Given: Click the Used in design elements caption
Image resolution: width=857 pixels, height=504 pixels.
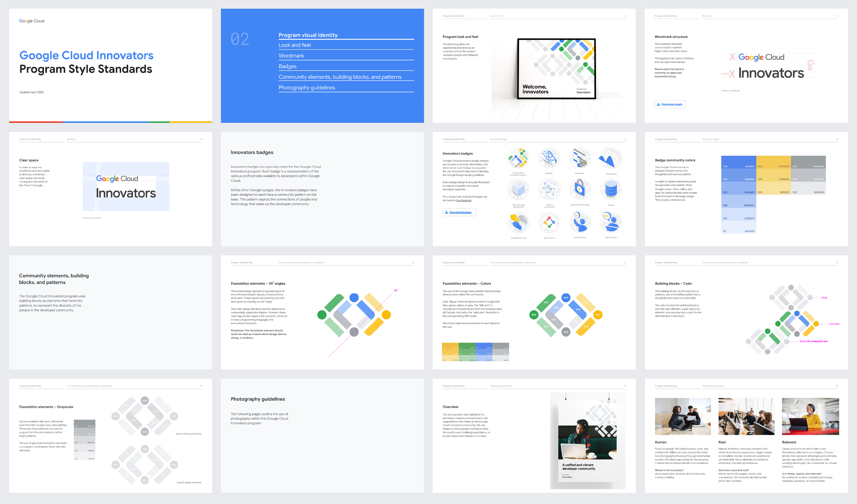Looking at the screenshot, I should coord(189,483).
